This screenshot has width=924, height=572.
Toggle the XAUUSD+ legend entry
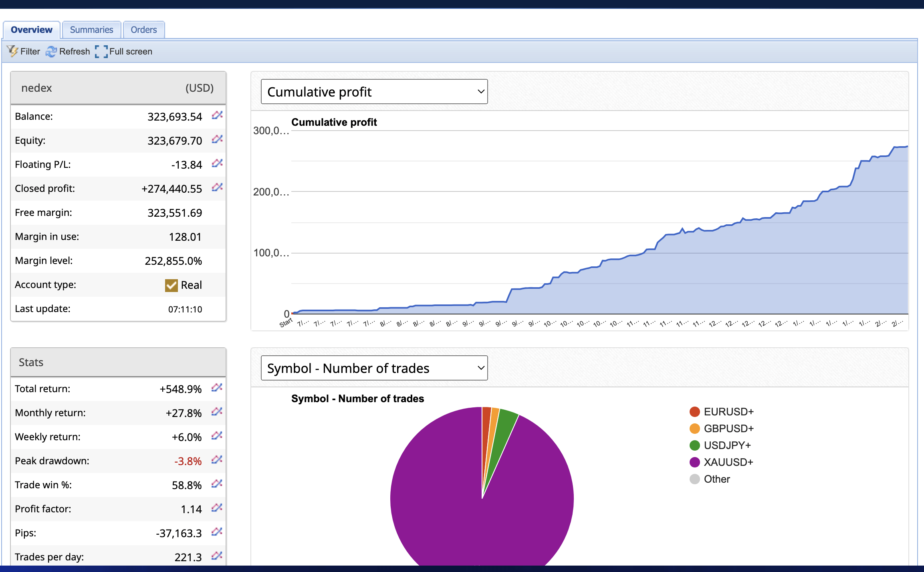click(728, 462)
